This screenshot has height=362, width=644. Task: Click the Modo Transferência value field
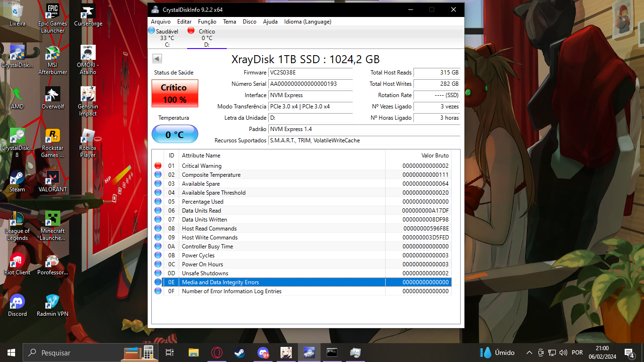[310, 107]
